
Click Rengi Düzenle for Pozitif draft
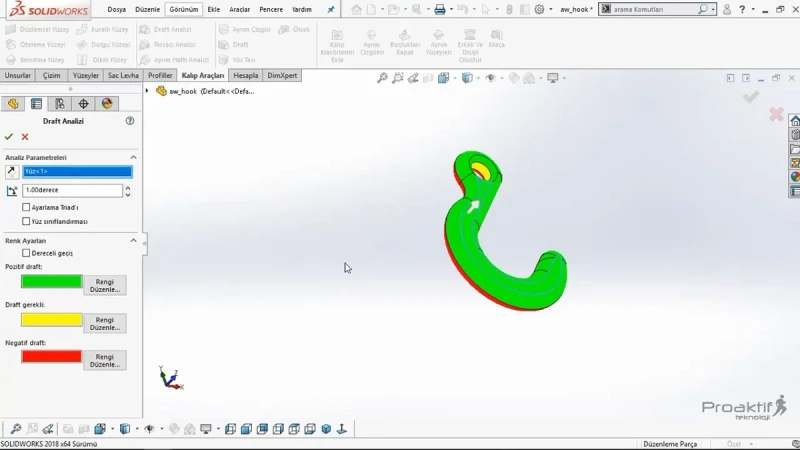[x=105, y=285]
